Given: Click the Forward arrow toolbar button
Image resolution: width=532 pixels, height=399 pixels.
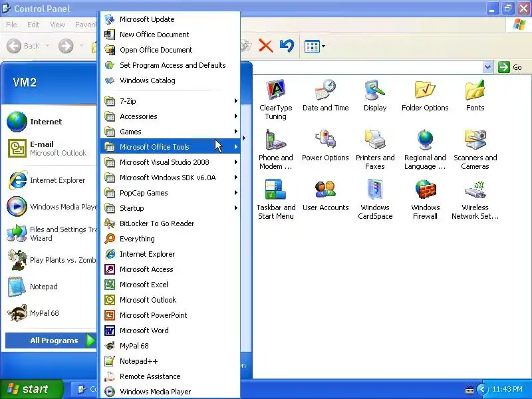Looking at the screenshot, I should pyautogui.click(x=66, y=46).
